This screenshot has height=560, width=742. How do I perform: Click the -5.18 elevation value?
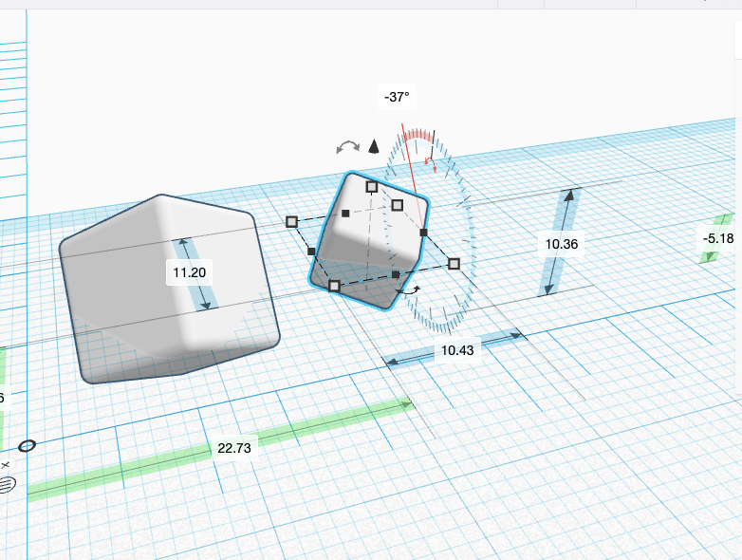[718, 238]
